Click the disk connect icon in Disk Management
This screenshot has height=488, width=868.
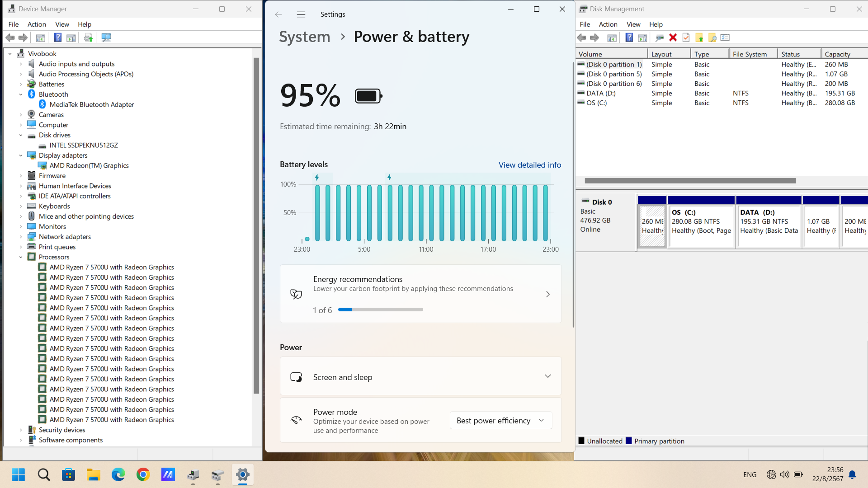click(660, 38)
